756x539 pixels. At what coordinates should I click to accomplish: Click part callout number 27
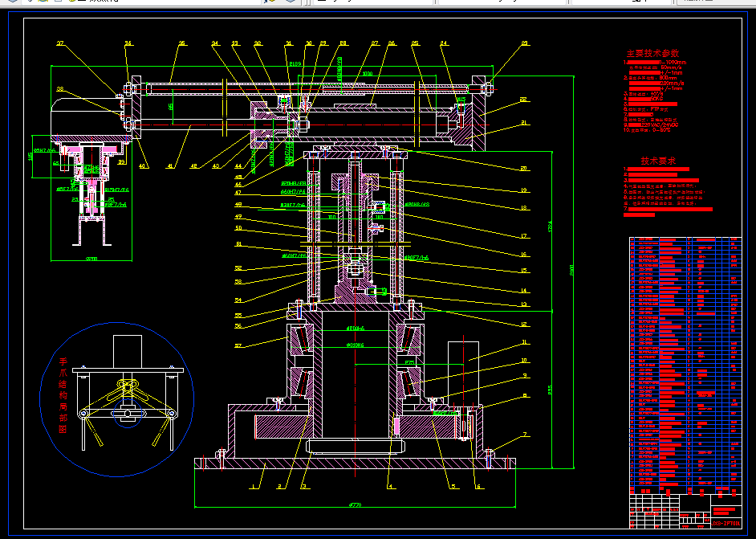375,43
